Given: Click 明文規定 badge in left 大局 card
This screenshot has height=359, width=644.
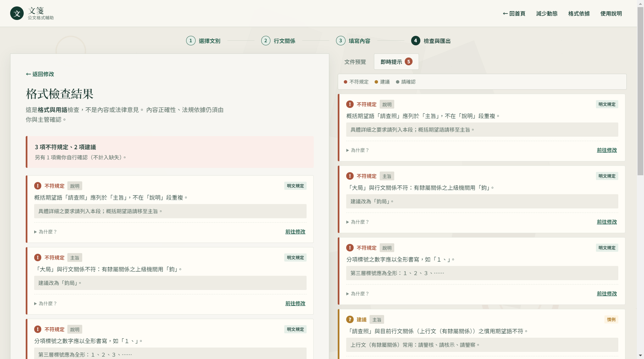Looking at the screenshot, I should (x=295, y=258).
